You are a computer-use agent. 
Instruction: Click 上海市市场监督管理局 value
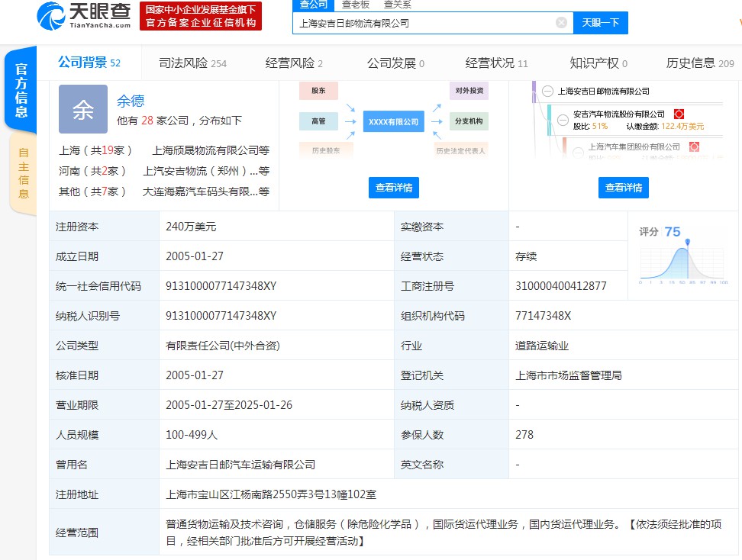point(568,375)
